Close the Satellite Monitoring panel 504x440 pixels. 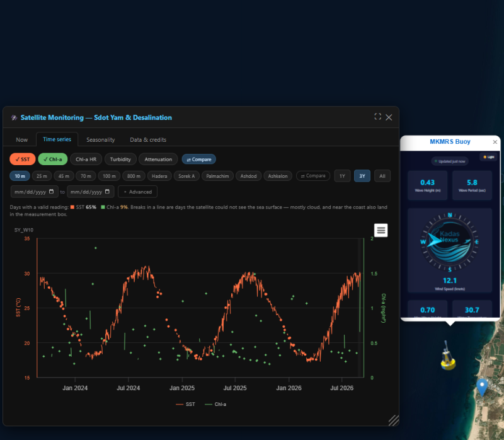click(x=389, y=117)
